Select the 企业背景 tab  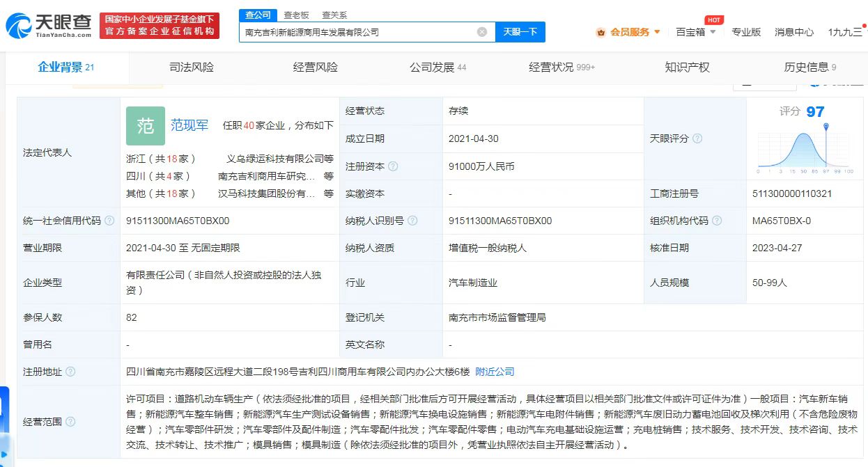pyautogui.click(x=66, y=68)
